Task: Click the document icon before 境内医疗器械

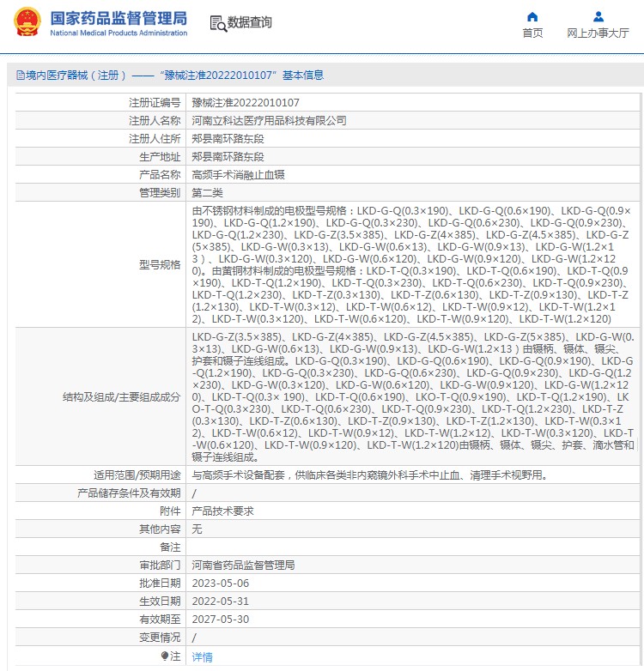Action: (x=20, y=76)
